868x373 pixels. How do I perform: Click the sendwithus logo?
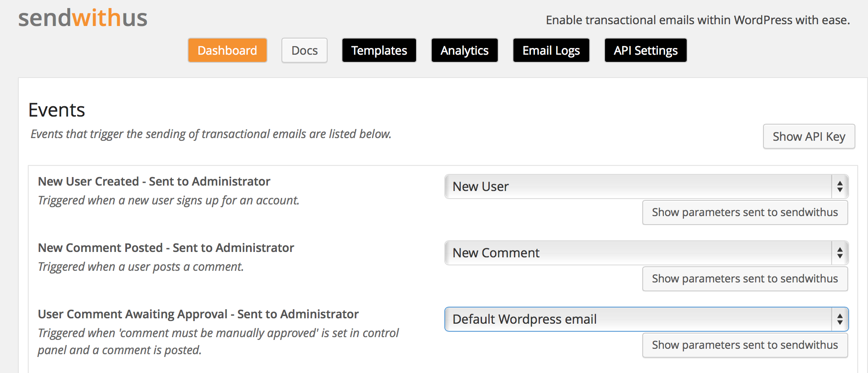tap(83, 18)
